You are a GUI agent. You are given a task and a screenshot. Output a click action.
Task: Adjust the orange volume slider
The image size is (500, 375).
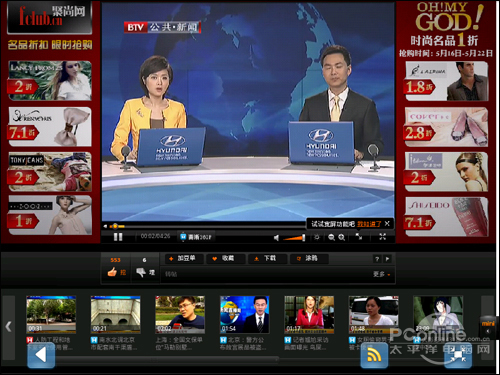294,237
